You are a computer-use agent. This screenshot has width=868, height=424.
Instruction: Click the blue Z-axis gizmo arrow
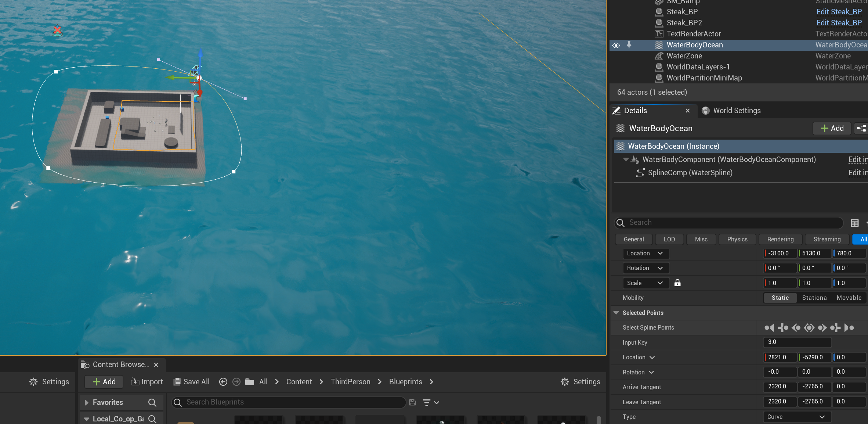point(200,55)
